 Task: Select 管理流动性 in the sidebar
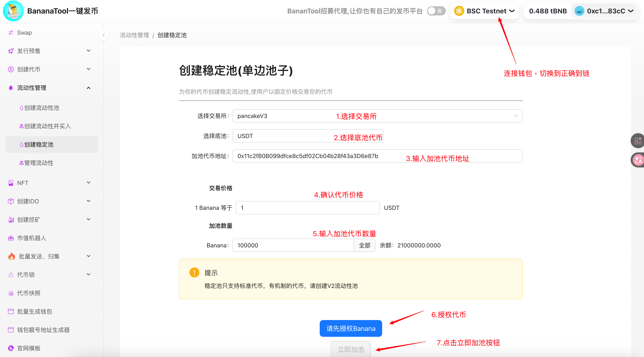38,163
